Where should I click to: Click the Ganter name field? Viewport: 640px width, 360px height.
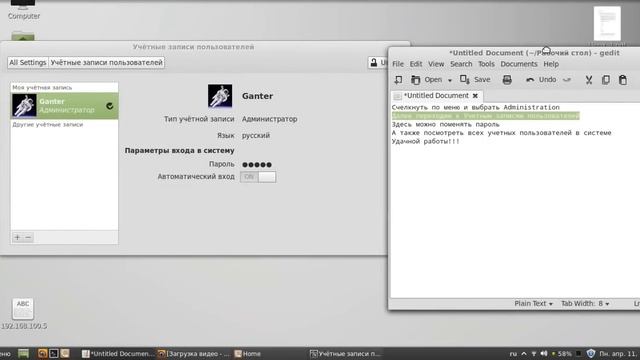(x=258, y=96)
